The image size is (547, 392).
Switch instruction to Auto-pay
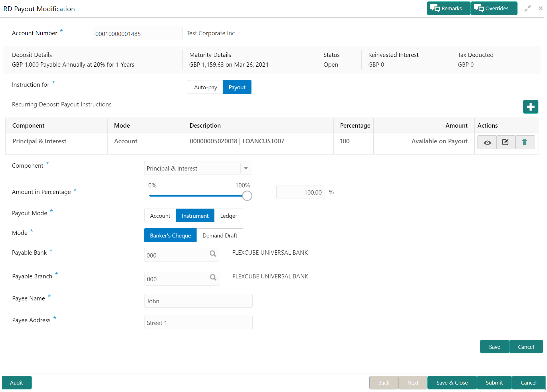click(x=205, y=87)
